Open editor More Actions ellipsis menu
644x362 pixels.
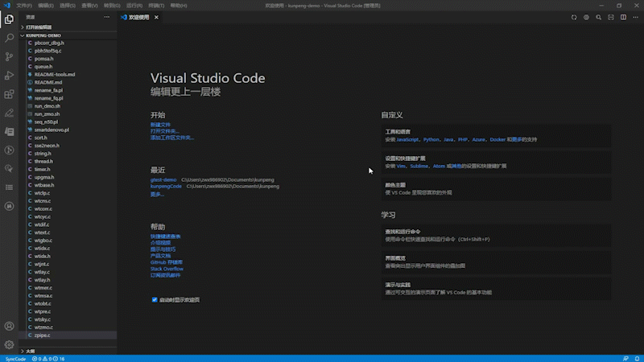point(635,17)
